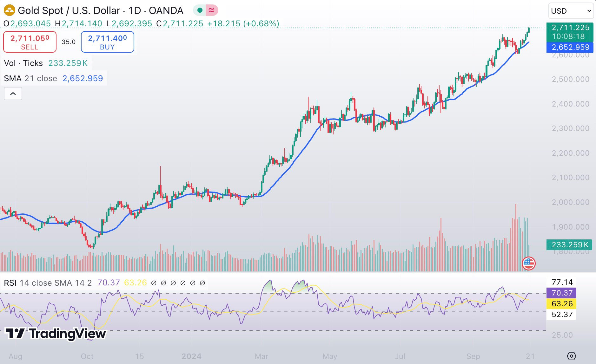
Task: Click the purple RSI 70.37 axis label
Action: [x=562, y=293]
